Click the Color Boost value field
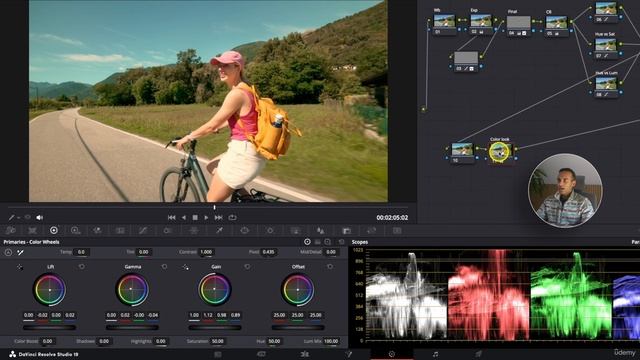This screenshot has height=360, width=640. click(48, 341)
